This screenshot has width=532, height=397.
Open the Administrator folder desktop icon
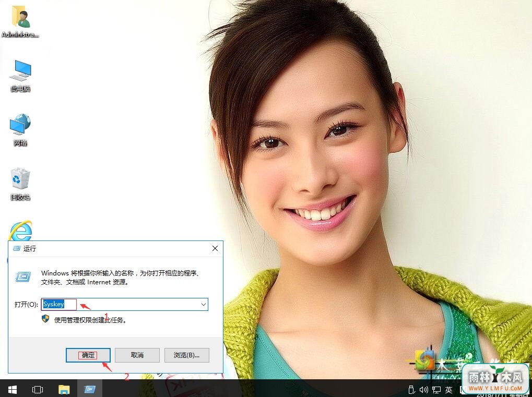[20, 22]
